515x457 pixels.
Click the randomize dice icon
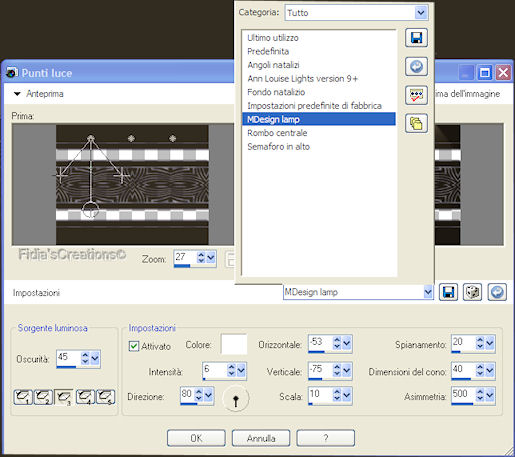pyautogui.click(x=472, y=292)
